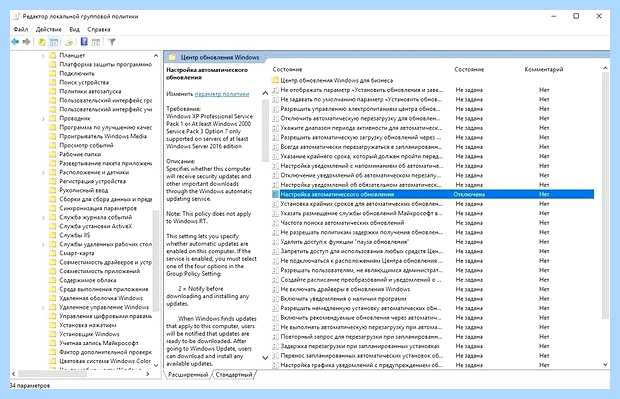Toggle the action pane toolbar icon

pyautogui.click(x=96, y=42)
